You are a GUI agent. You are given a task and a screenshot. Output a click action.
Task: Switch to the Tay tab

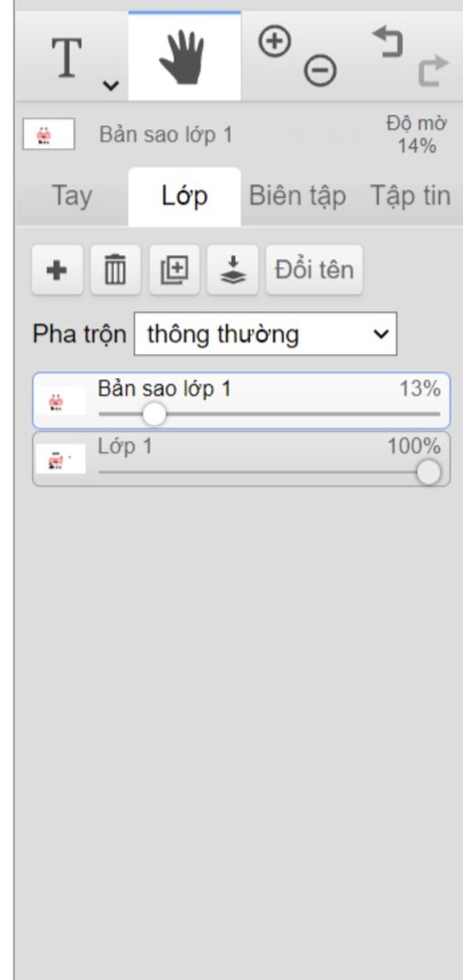[72, 196]
